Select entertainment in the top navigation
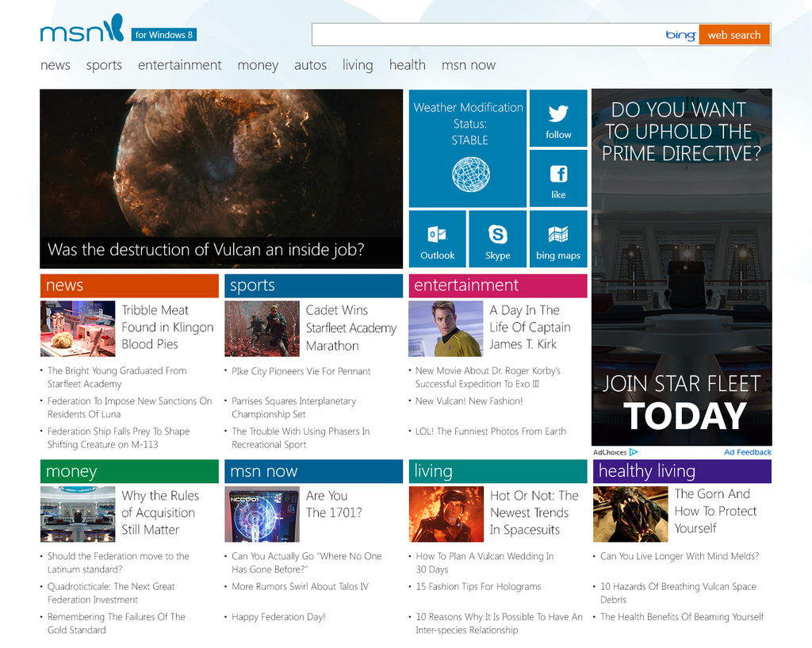812x648 pixels. (x=180, y=65)
